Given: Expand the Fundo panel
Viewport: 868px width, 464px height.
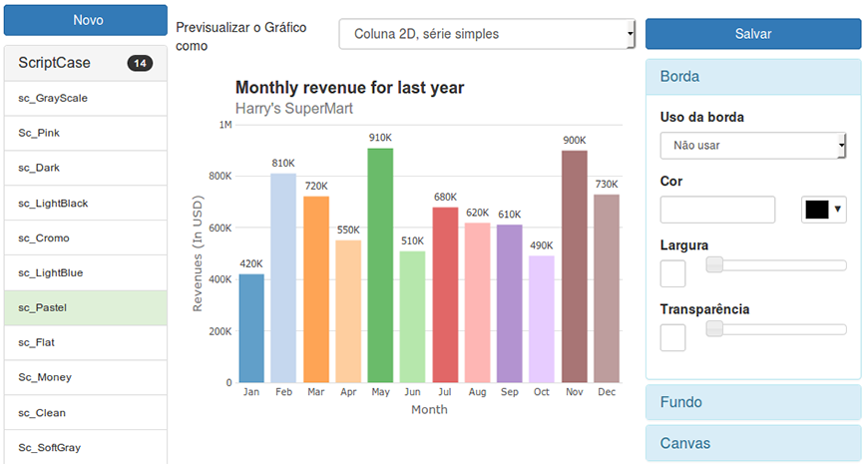Looking at the screenshot, I should point(753,402).
